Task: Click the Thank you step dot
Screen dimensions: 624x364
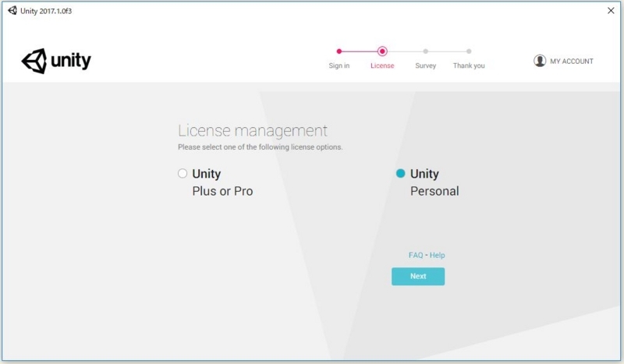Action: 469,51
